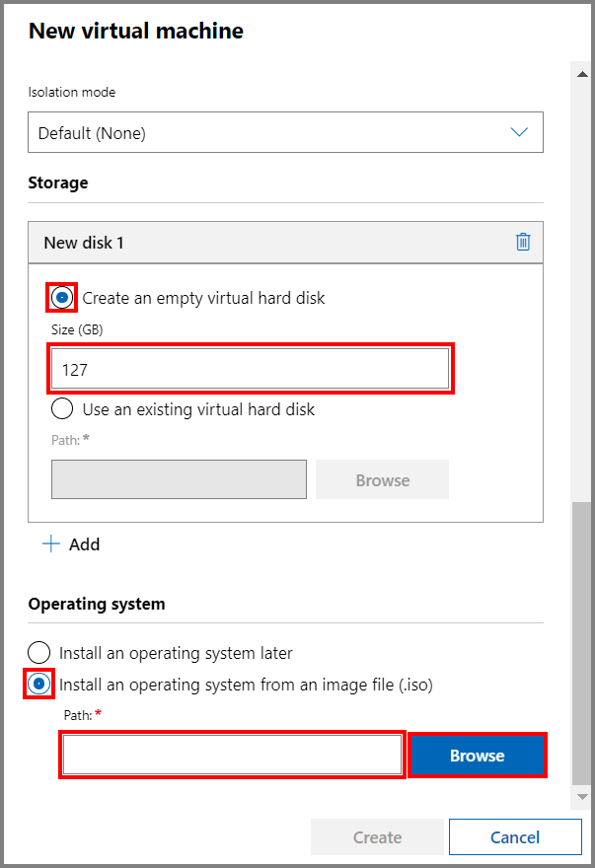The width and height of the screenshot is (595, 868).
Task: Click the Size (GB) input showing 127
Action: tap(251, 366)
